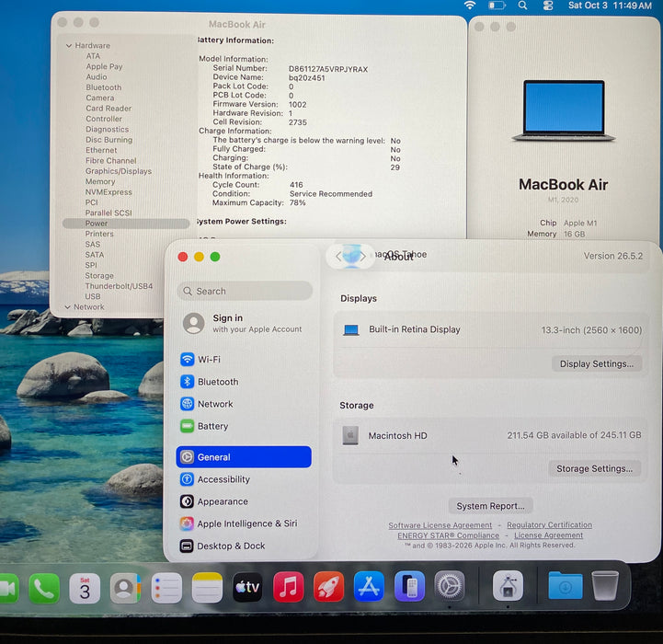
Task: Open the Phone app in the Dock
Action: [x=44, y=588]
